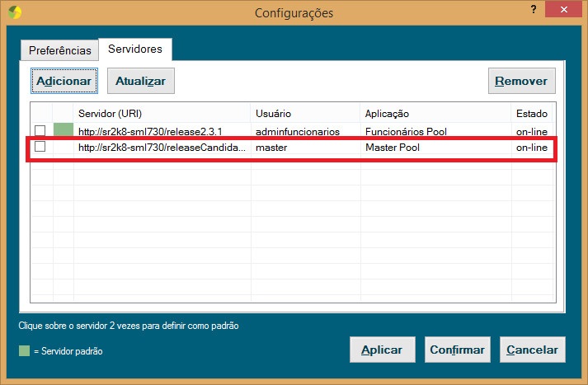Click the master user cell
Viewport: 588px width, 385px height.
tap(271, 148)
